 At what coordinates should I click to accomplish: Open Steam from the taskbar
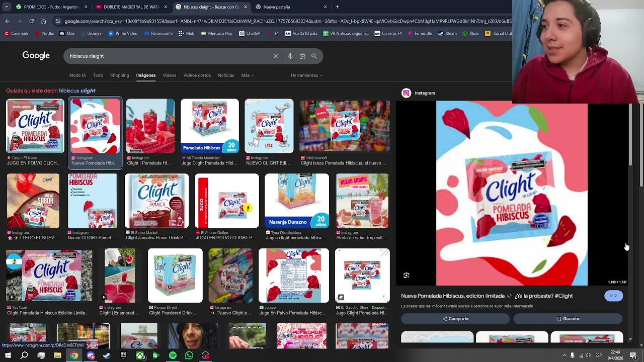(x=107, y=355)
